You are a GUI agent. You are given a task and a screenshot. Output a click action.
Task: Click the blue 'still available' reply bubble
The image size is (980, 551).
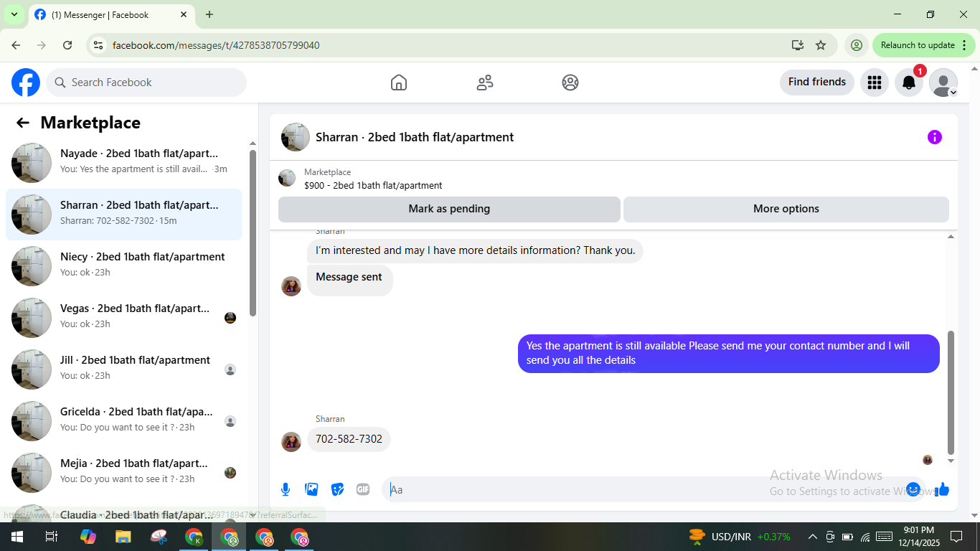(x=728, y=353)
